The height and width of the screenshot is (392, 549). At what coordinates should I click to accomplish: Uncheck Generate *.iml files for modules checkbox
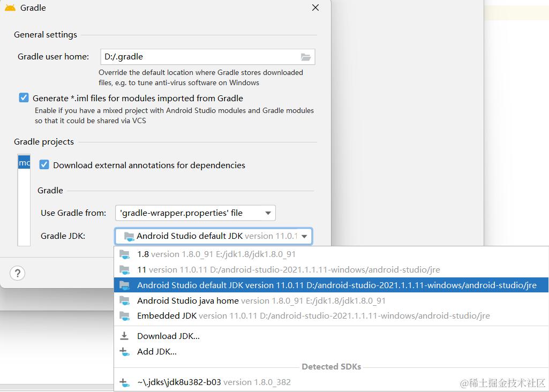coord(24,97)
